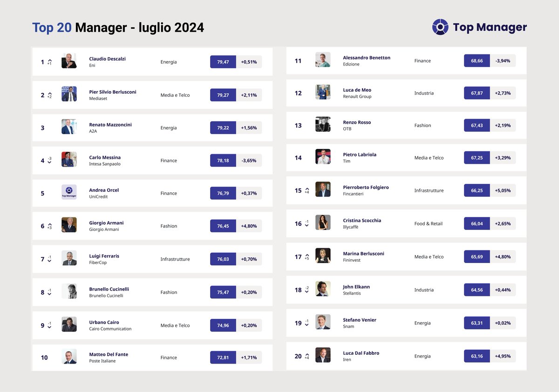
Task: Click Alessandro Benetton's photo
Action: (323, 60)
